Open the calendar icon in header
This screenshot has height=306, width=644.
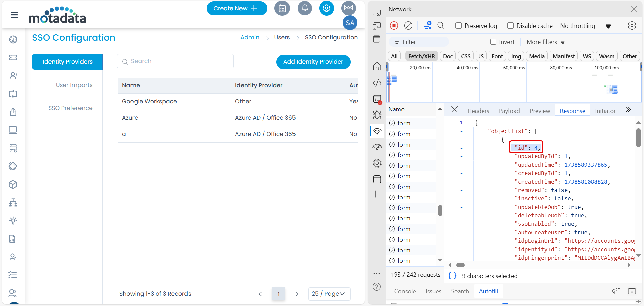[282, 8]
